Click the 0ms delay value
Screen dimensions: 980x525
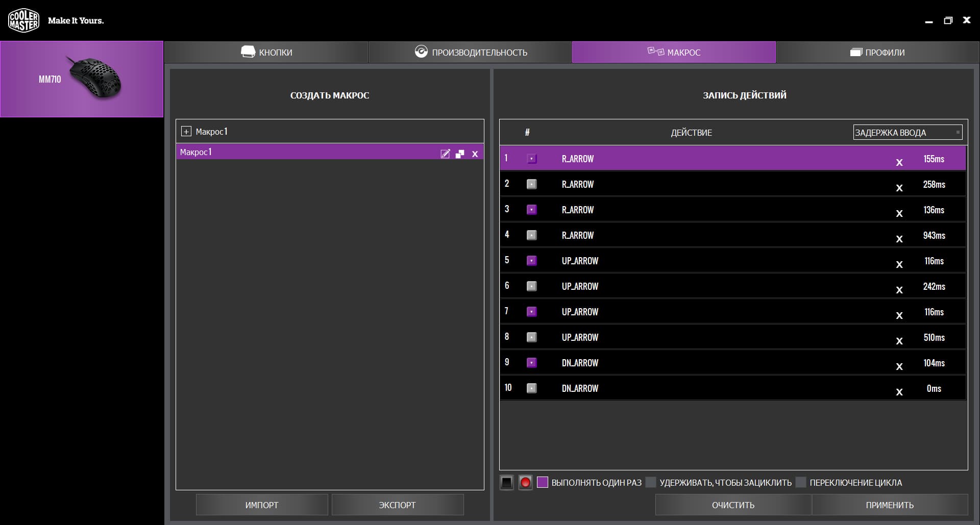tap(934, 388)
